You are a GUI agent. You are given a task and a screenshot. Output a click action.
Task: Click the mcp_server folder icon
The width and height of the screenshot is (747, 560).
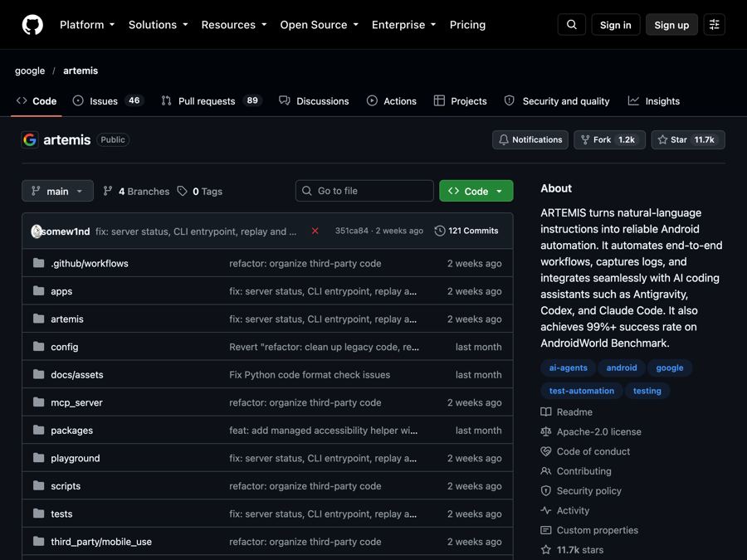(38, 402)
